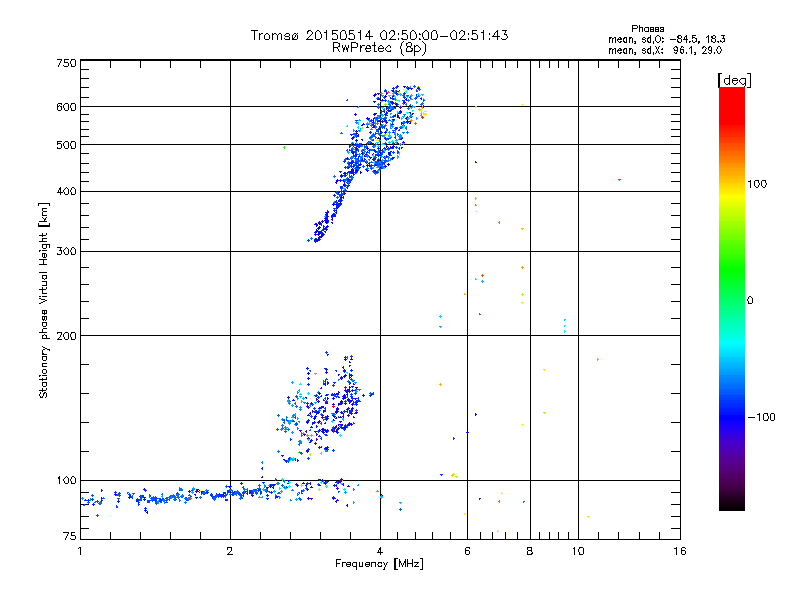Screen dimensions: 800x600
Task: Click the black bottom of the colorbar
Action: [x=732, y=503]
